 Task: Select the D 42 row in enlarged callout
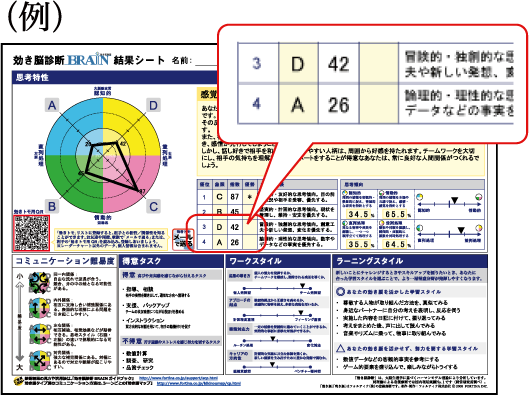[375, 63]
